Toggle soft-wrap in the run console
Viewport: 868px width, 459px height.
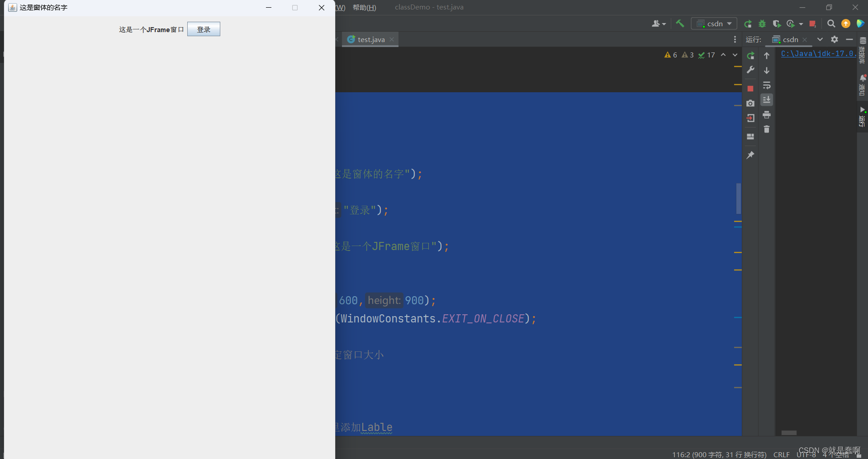coord(767,85)
